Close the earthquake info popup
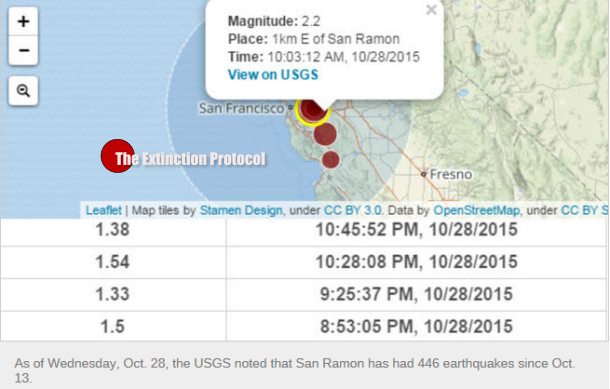This screenshot has width=610, height=389. click(431, 10)
